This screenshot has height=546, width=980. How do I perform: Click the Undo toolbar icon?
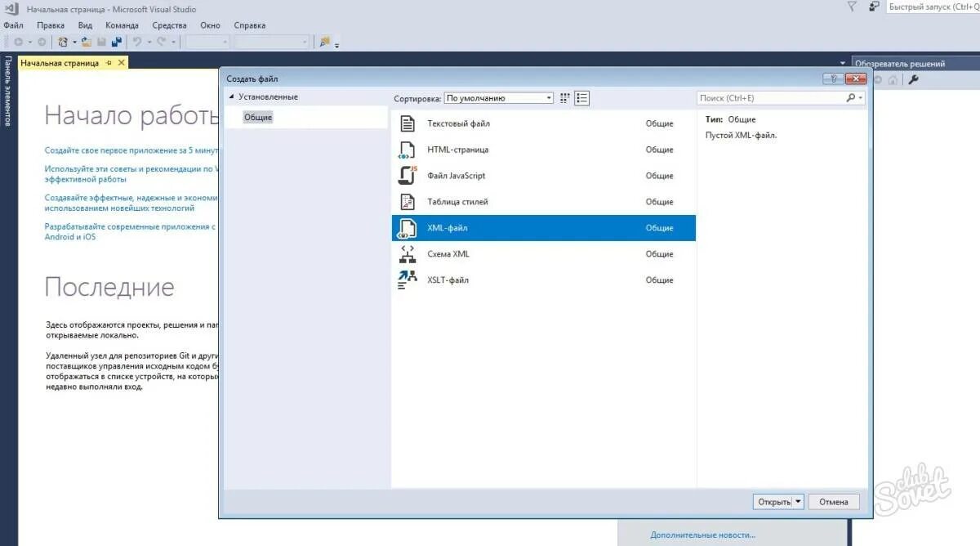137,42
